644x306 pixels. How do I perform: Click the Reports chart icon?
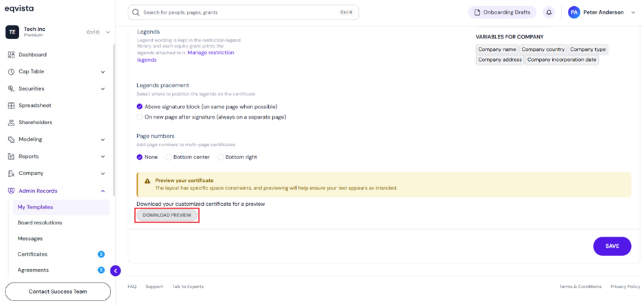(x=11, y=156)
